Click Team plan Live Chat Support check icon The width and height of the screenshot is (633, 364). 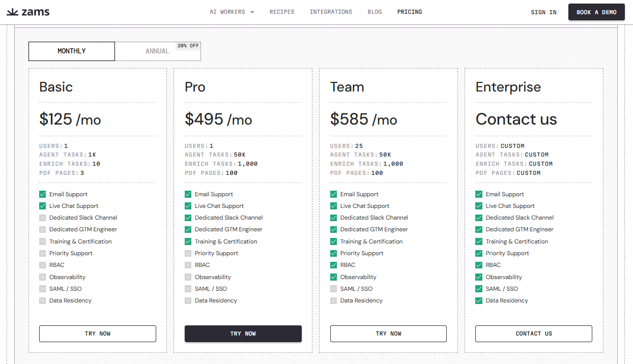click(334, 206)
